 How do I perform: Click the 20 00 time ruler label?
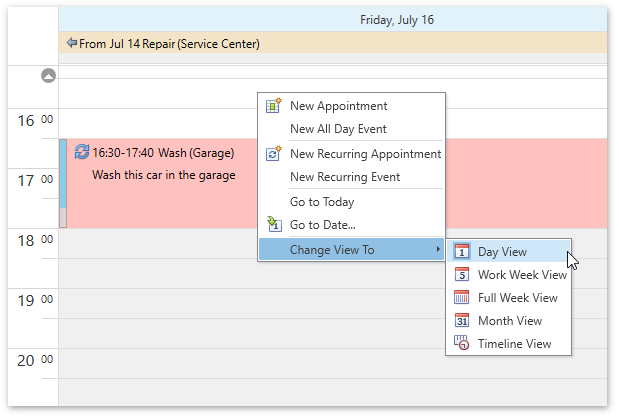click(35, 360)
